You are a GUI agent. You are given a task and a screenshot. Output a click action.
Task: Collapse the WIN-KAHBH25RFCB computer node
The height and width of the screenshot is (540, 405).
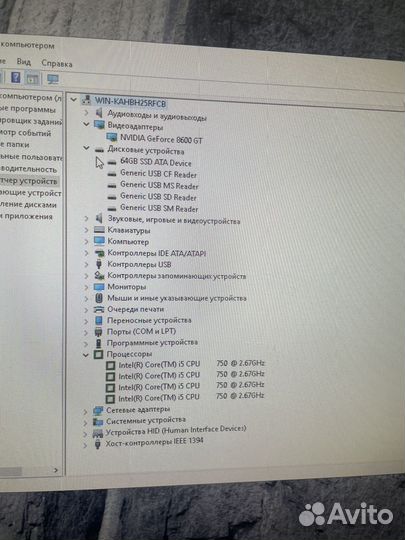tap(73, 100)
